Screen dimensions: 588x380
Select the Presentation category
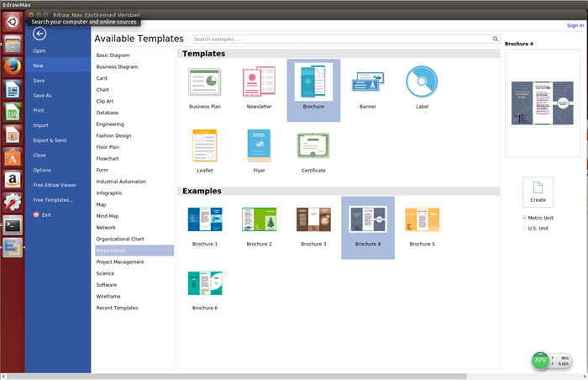(134, 251)
